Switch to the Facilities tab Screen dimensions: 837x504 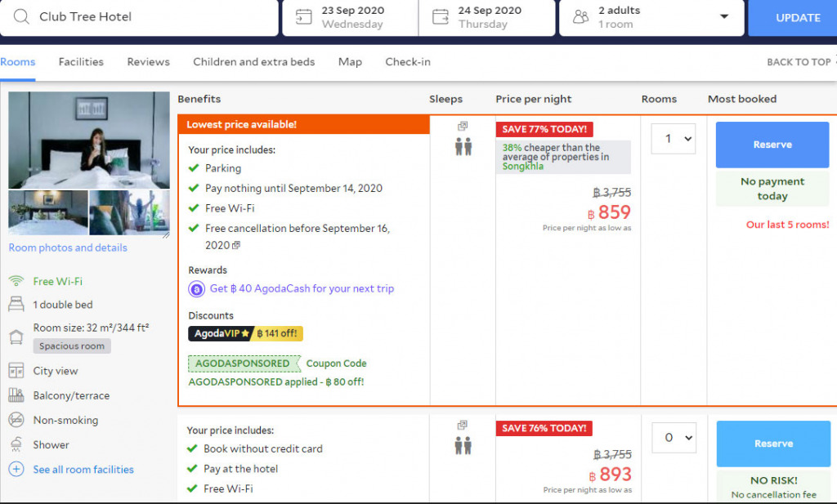[81, 62]
